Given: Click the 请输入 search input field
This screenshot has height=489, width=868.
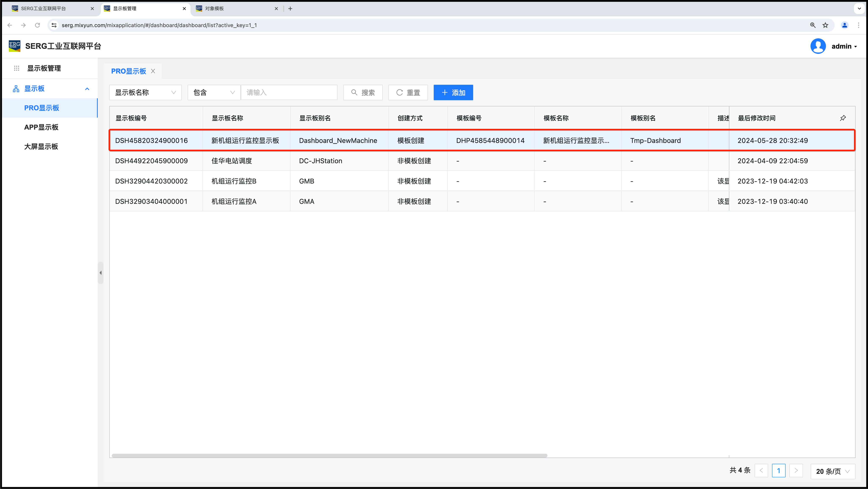Looking at the screenshot, I should pyautogui.click(x=289, y=92).
